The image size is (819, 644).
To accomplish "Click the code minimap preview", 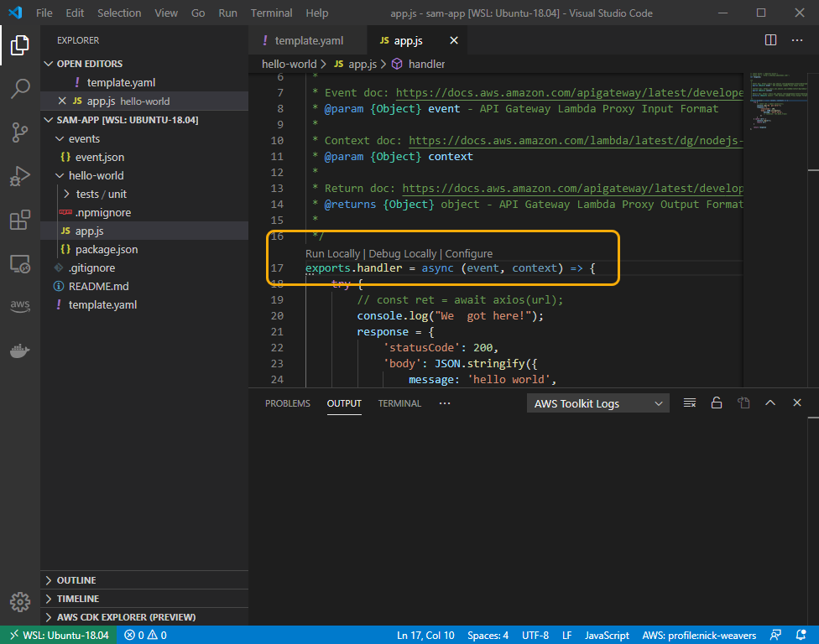I will 772,101.
